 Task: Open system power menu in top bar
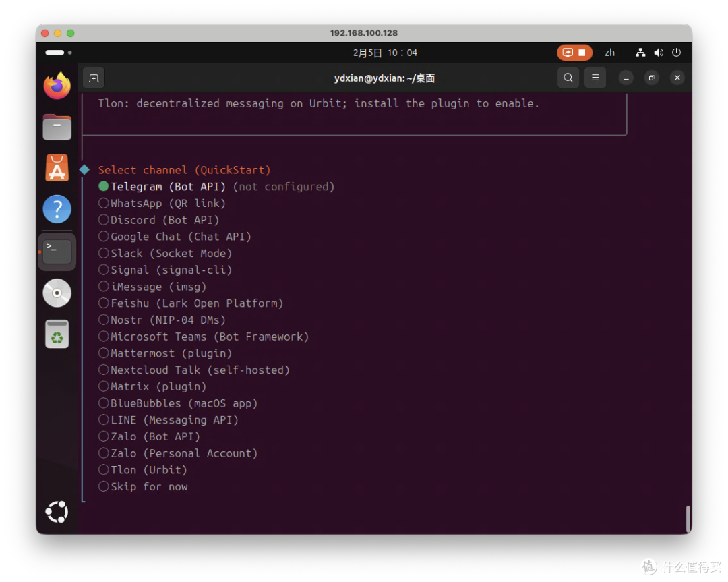pyautogui.click(x=677, y=53)
